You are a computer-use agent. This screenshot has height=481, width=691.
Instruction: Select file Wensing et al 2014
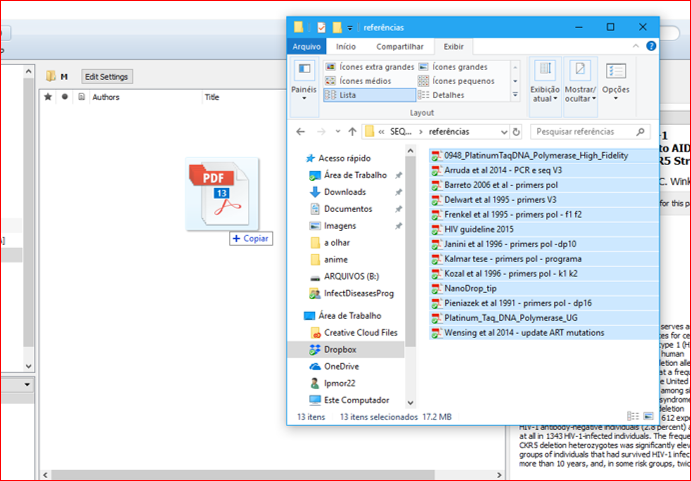pos(524,333)
